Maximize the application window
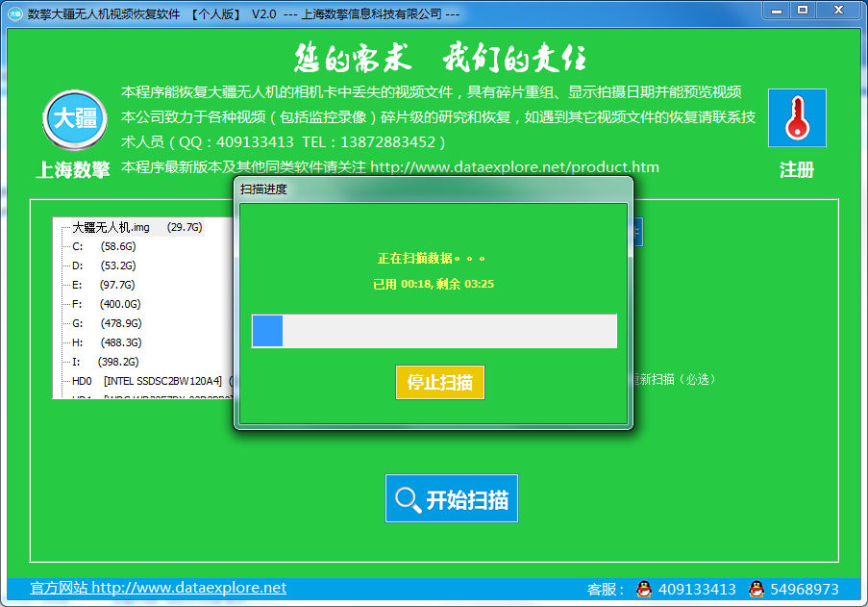Screen dimensions: 868x607 803,10
